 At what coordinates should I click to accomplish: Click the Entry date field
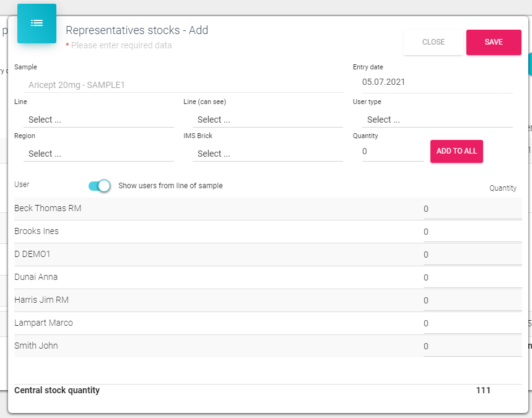[437, 82]
